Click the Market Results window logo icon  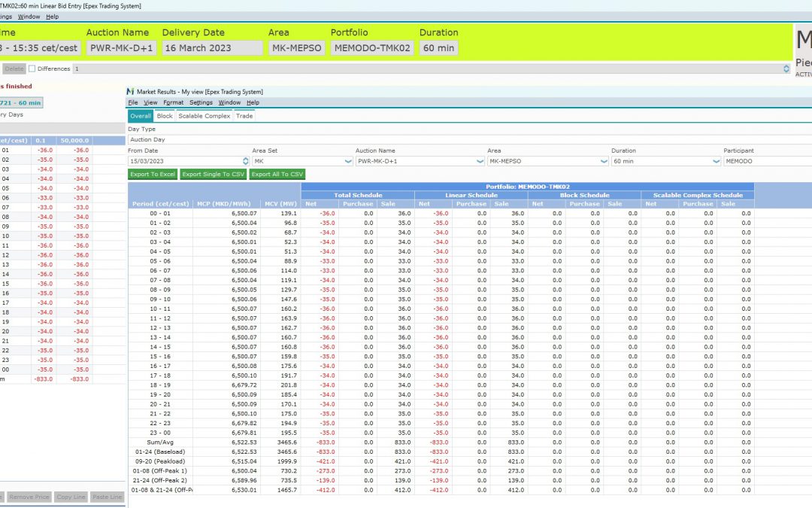click(131, 91)
